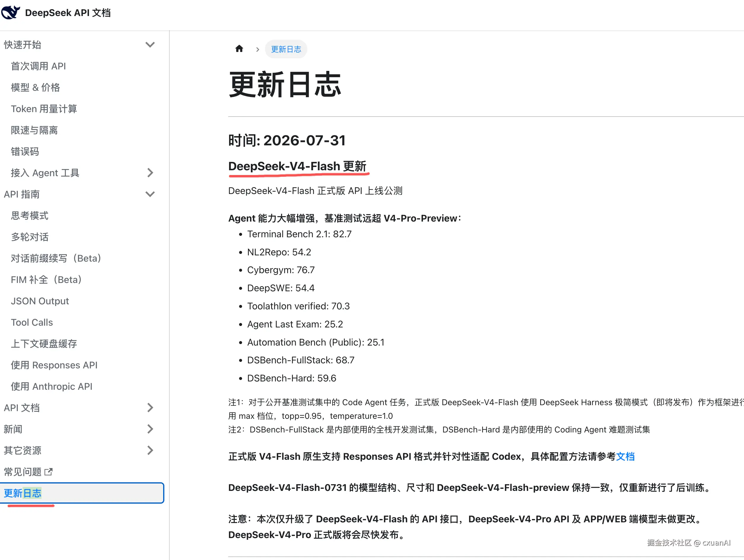Open 使用 Responses API guide
744x560 pixels.
tap(54, 365)
